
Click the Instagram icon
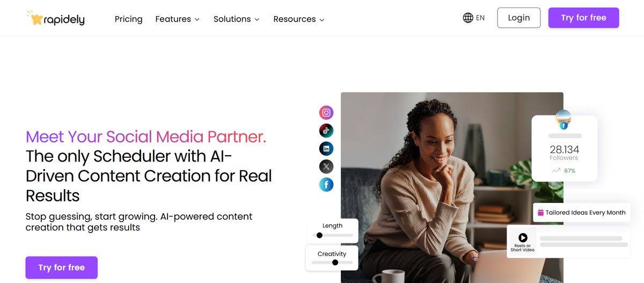326,113
